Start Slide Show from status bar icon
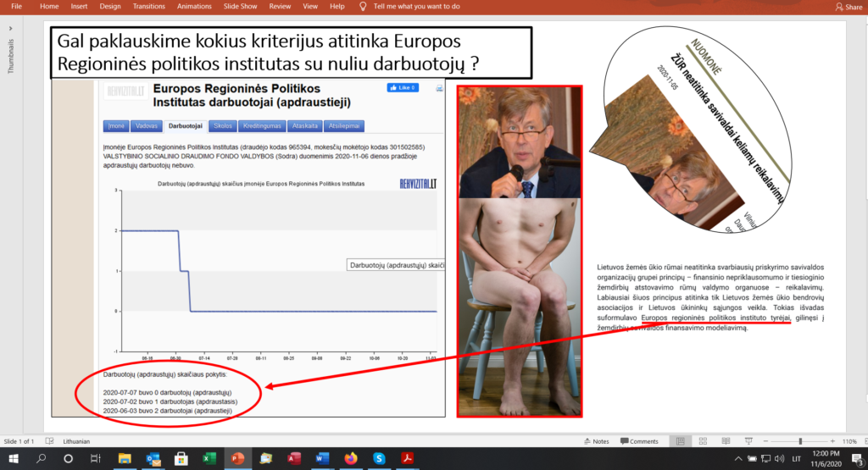 coord(748,441)
